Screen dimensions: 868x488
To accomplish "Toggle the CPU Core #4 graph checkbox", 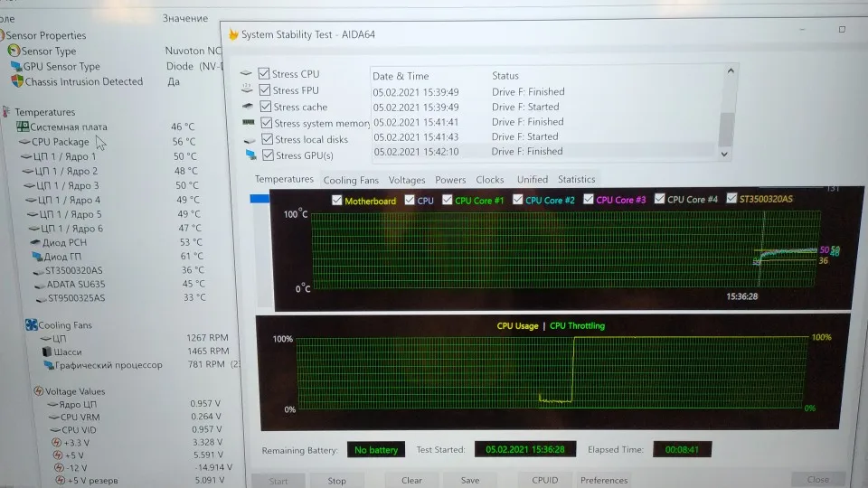I will [x=659, y=198].
